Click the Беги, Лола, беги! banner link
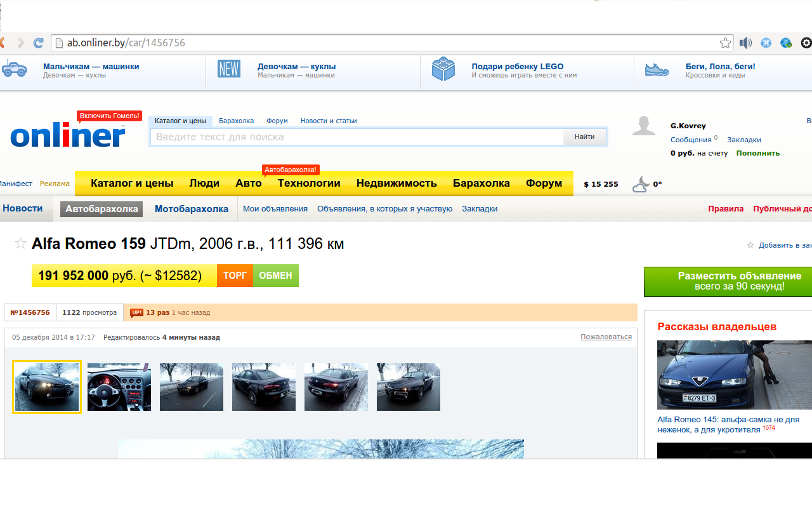Screen dimensions: 812x508 [x=721, y=66]
